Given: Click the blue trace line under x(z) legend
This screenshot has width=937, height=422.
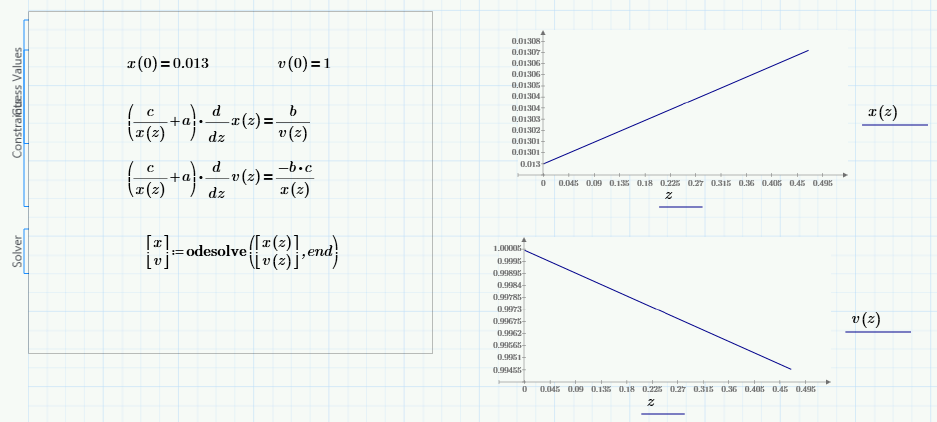Looking at the screenshot, I should coord(895,125).
